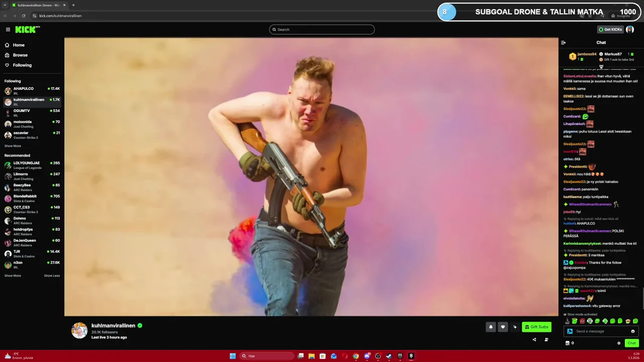This screenshot has height=362, width=644.
Task: Expand recommended list with Show More
Action: (x=13, y=276)
